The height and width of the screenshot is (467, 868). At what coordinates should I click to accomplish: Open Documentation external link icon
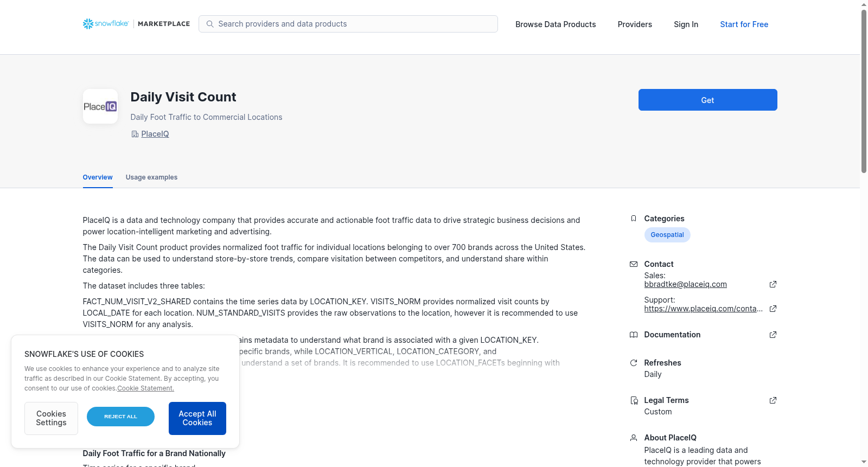coord(773,335)
